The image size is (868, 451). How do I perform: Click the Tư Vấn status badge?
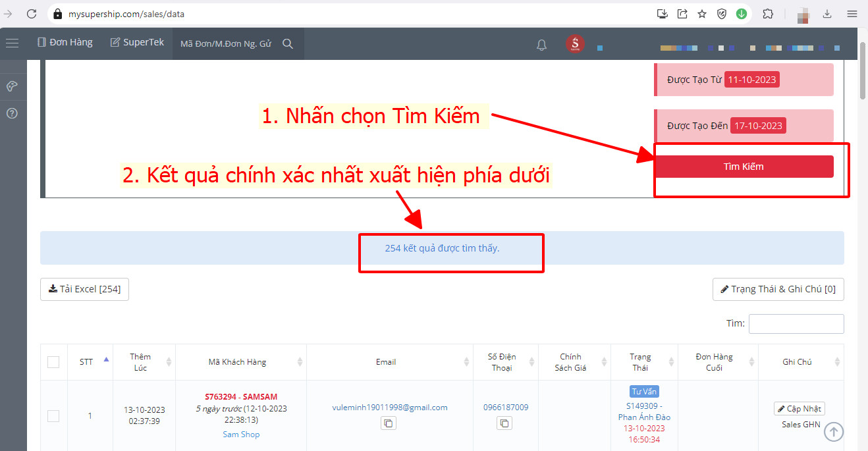[644, 392]
